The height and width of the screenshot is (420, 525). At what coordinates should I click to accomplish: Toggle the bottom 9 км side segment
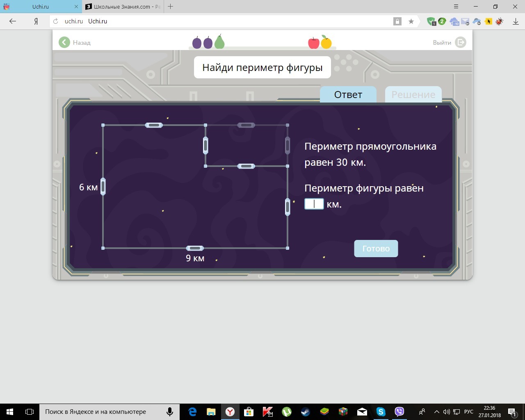(x=195, y=248)
